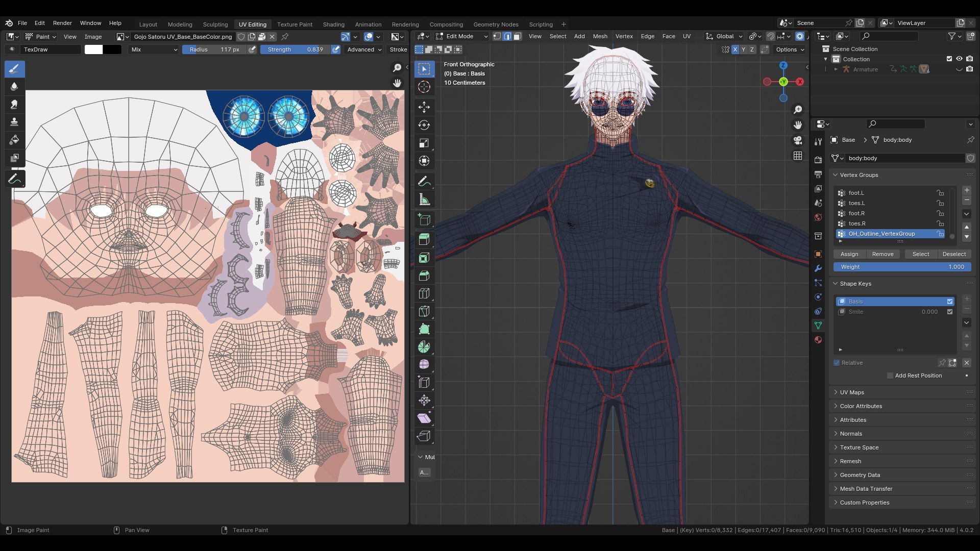Image resolution: width=980 pixels, height=551 pixels.
Task: Toggle the Basis shape key checkbox
Action: (x=950, y=302)
